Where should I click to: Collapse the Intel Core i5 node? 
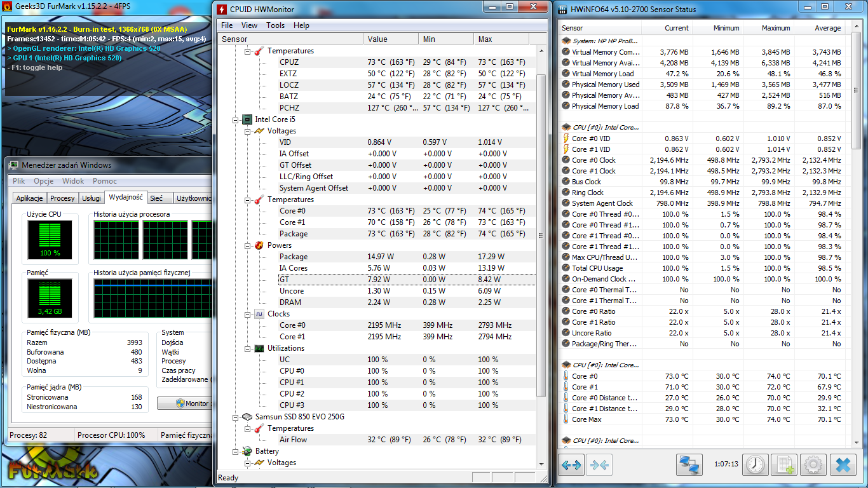click(236, 119)
